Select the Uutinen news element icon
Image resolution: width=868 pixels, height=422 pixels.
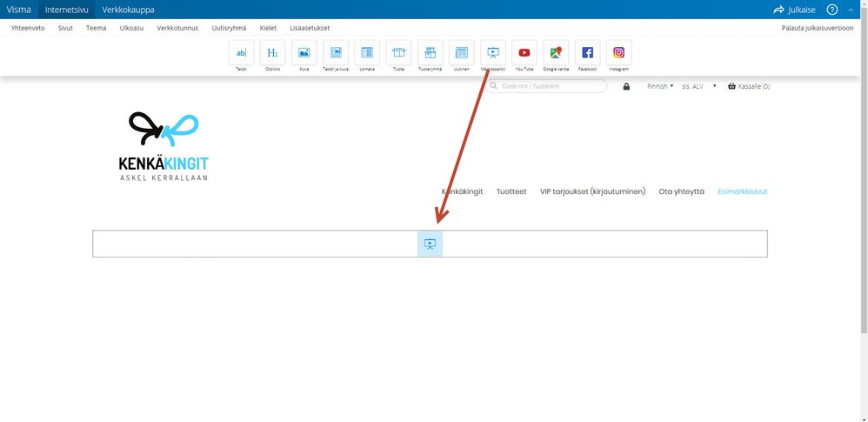tap(462, 52)
